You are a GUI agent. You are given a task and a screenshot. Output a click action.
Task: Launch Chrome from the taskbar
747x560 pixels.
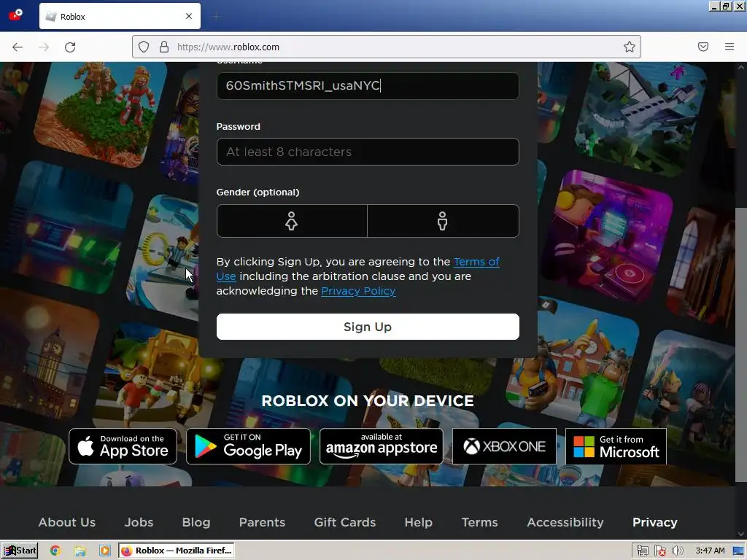coord(55,551)
